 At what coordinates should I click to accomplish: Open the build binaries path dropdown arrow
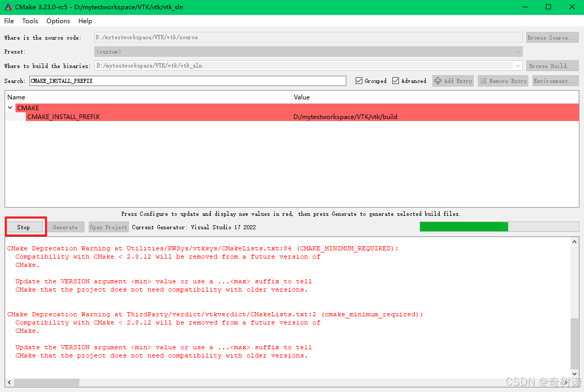(x=518, y=66)
